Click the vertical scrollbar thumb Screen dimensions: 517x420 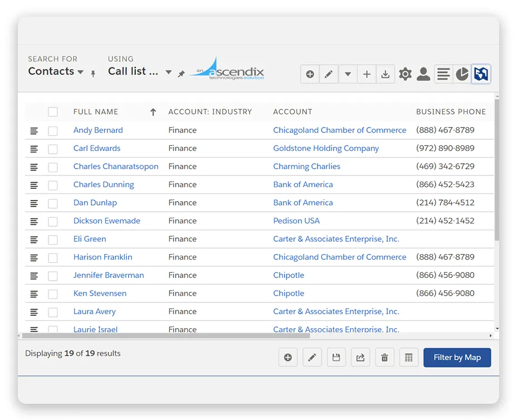pyautogui.click(x=497, y=170)
